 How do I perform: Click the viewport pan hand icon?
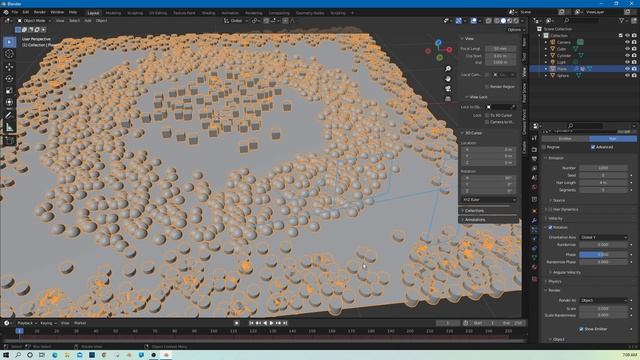(x=448, y=79)
